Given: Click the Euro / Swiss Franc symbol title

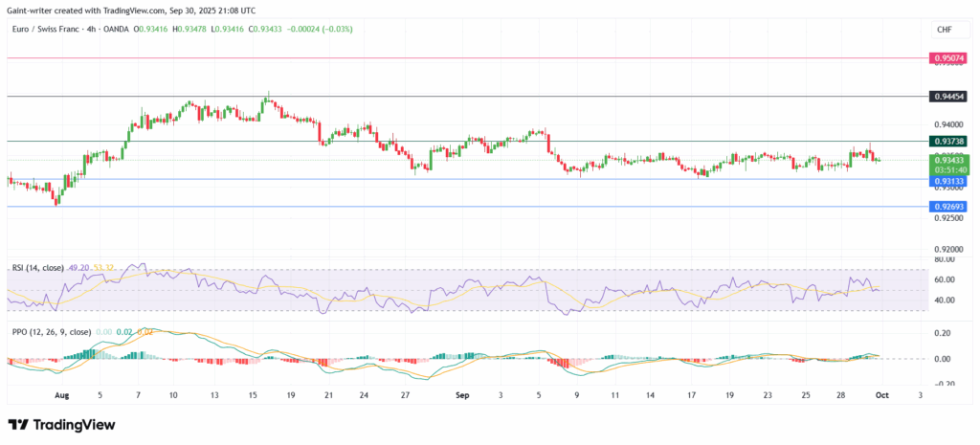Looking at the screenshot, I should [x=46, y=30].
